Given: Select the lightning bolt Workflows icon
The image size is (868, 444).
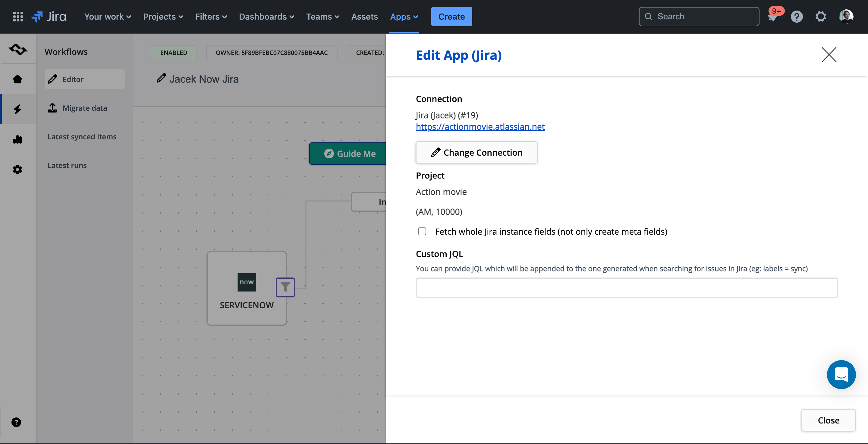Looking at the screenshot, I should [17, 109].
